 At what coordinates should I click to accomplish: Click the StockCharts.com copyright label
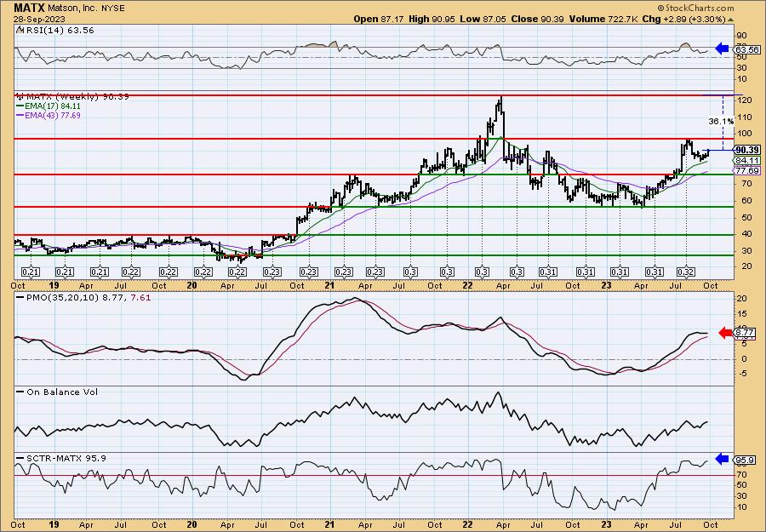pos(695,8)
